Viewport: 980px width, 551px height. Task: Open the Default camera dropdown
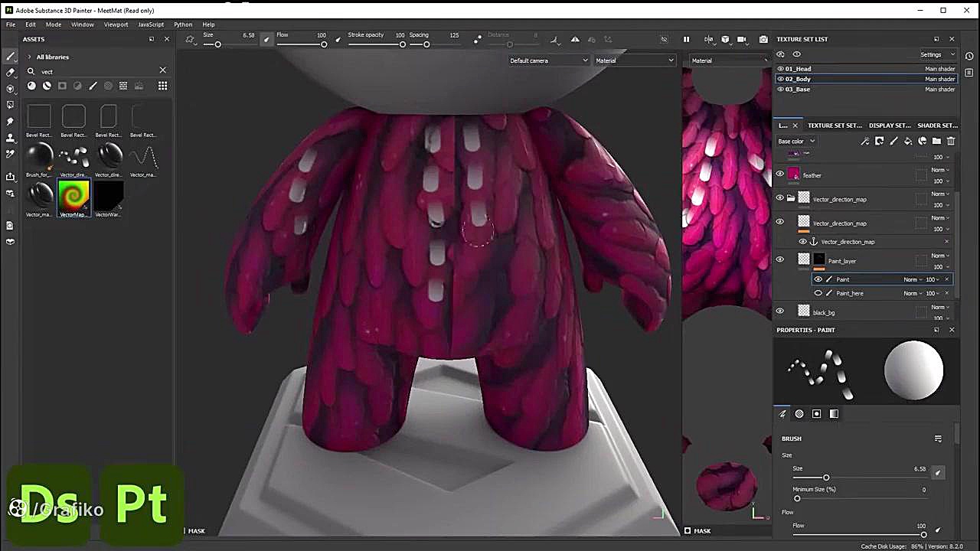548,60
